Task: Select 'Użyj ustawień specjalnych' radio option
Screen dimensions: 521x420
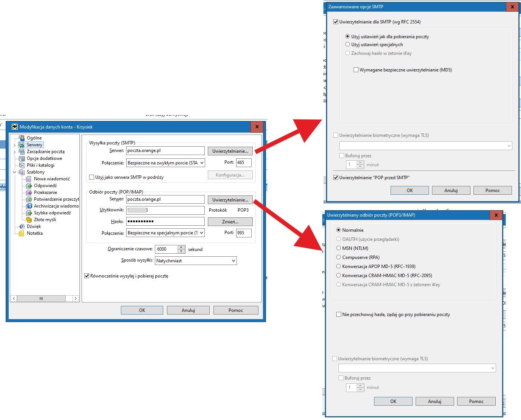Action: [x=348, y=45]
